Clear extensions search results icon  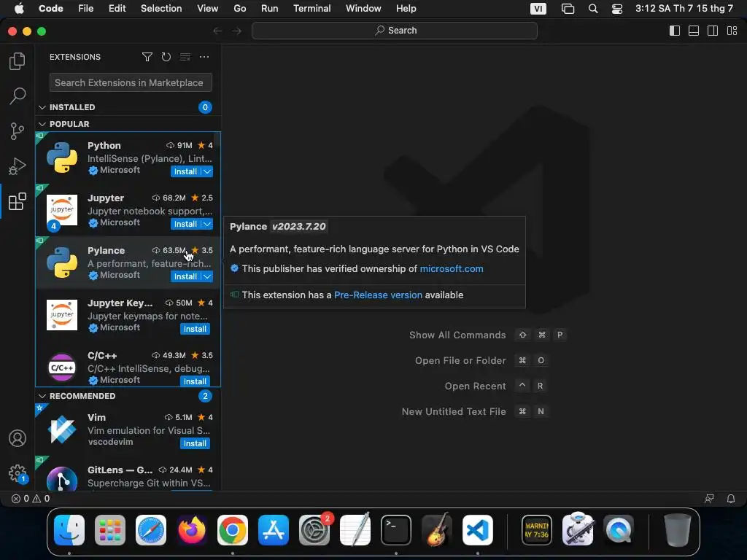[185, 57]
